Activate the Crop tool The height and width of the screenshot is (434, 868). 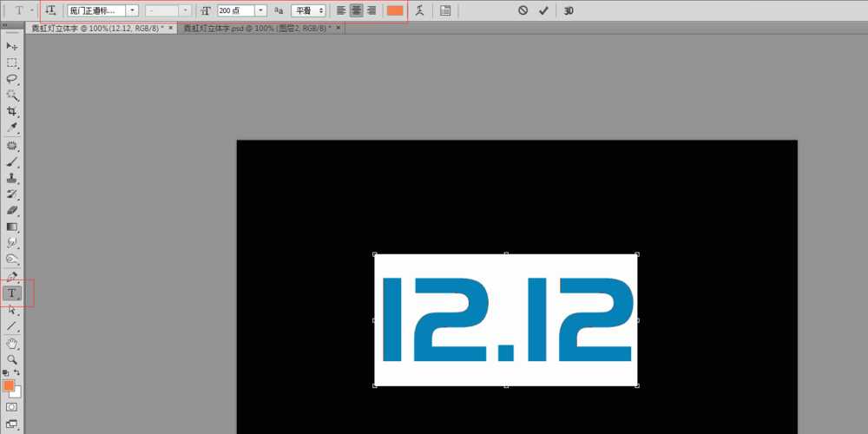coord(12,111)
